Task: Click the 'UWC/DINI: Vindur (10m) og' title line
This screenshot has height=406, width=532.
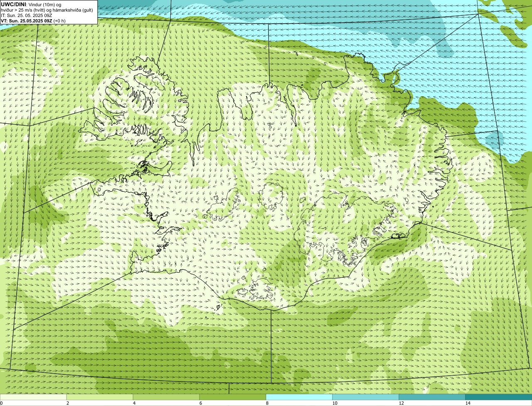Action: (31, 5)
